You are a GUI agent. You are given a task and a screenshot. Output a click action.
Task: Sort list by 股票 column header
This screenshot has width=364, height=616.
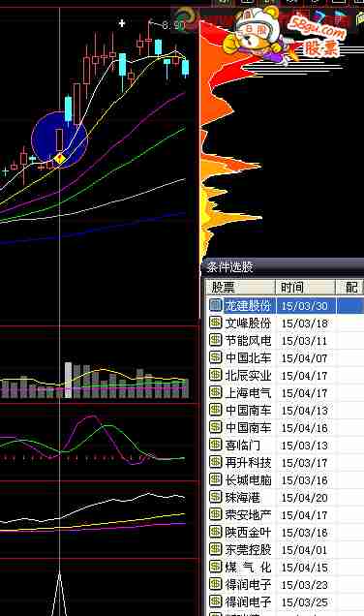[240, 288]
